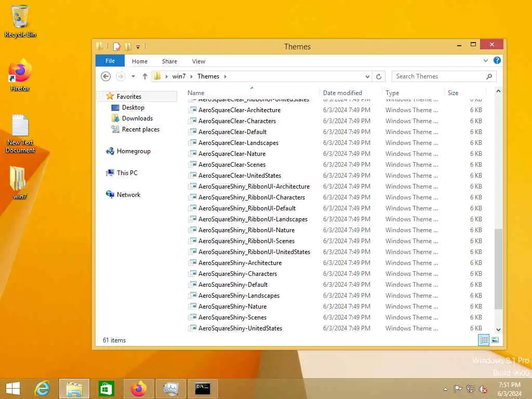Refresh the Themes folder view

point(379,77)
